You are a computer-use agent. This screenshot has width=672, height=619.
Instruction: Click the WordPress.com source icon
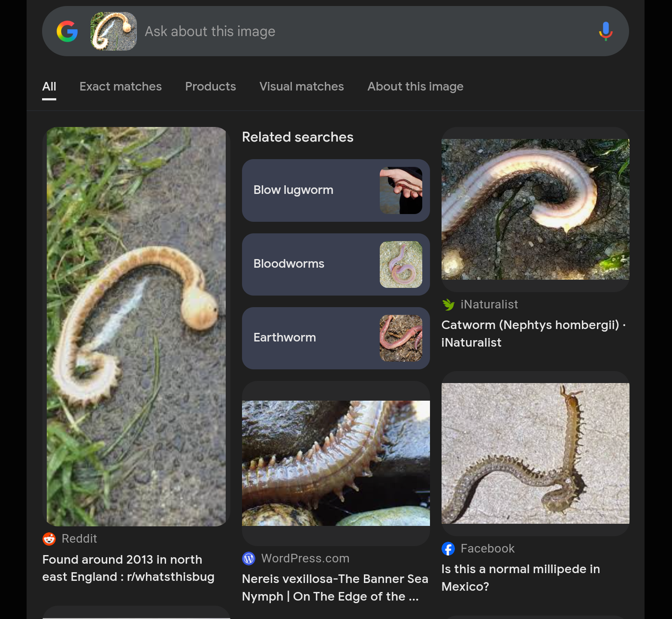pyautogui.click(x=249, y=559)
